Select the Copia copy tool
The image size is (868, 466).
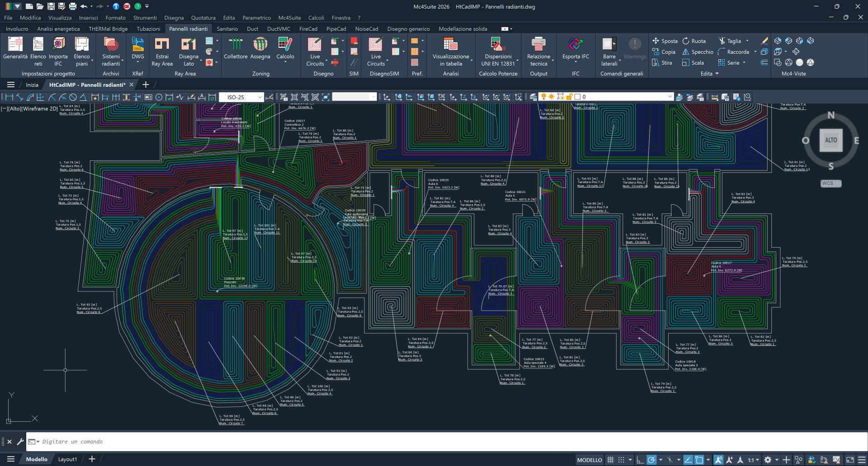(x=664, y=52)
